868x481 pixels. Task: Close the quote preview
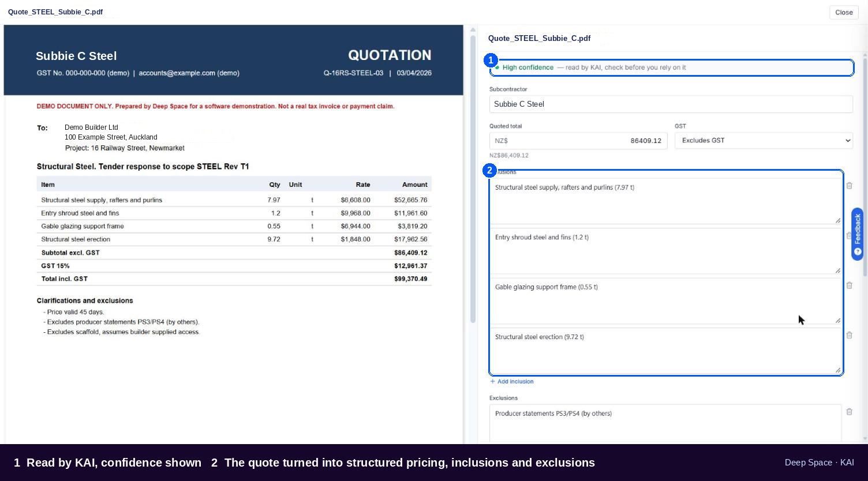click(x=843, y=12)
